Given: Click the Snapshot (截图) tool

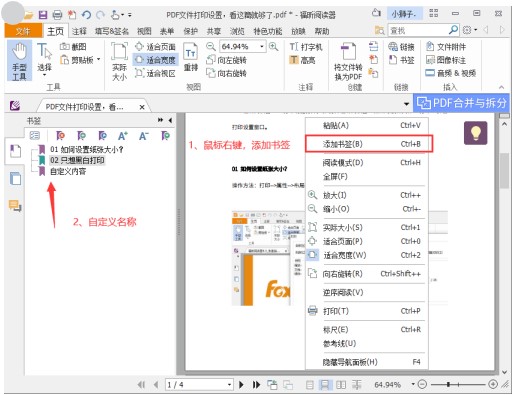Looking at the screenshot, I should pos(73,47).
